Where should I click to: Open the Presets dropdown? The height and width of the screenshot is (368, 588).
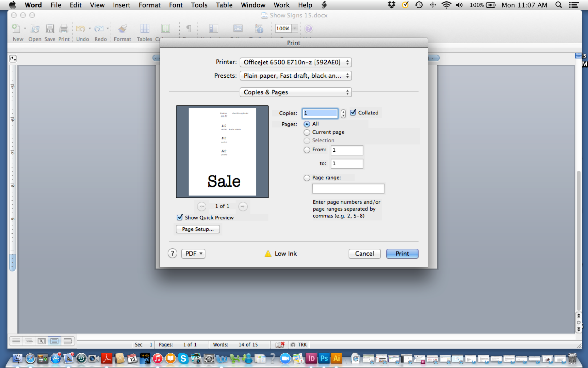click(295, 76)
